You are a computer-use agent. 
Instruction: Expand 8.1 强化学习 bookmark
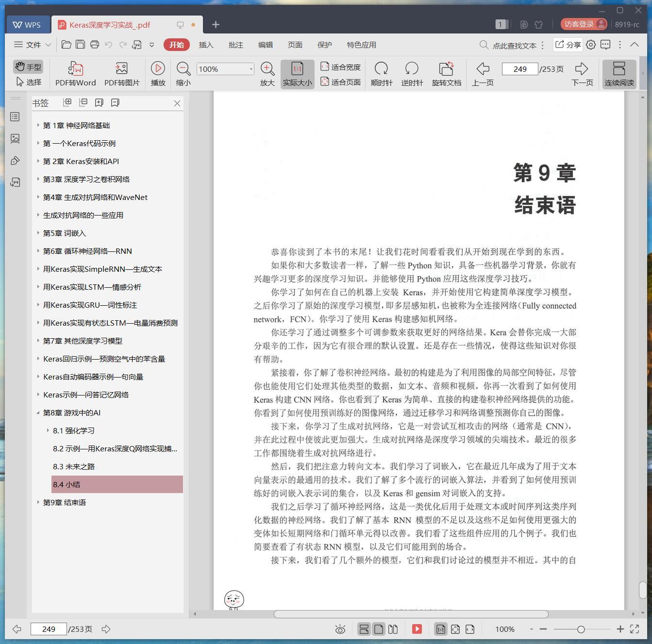pyautogui.click(x=48, y=430)
